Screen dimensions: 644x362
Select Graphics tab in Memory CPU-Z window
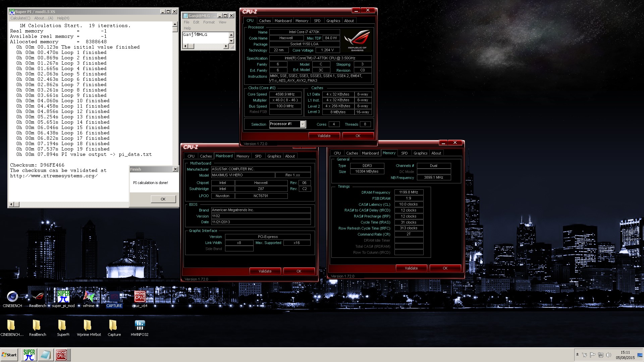(x=420, y=153)
